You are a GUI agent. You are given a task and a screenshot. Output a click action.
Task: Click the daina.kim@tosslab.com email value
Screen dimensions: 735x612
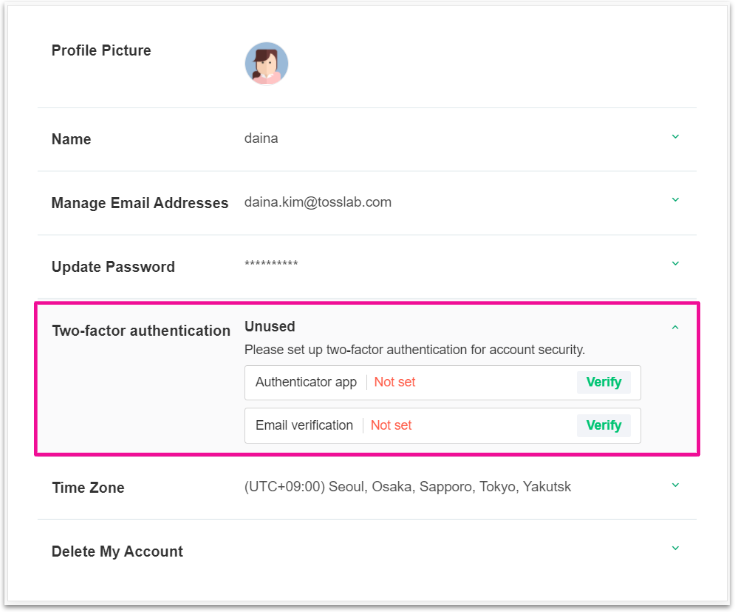click(x=318, y=202)
